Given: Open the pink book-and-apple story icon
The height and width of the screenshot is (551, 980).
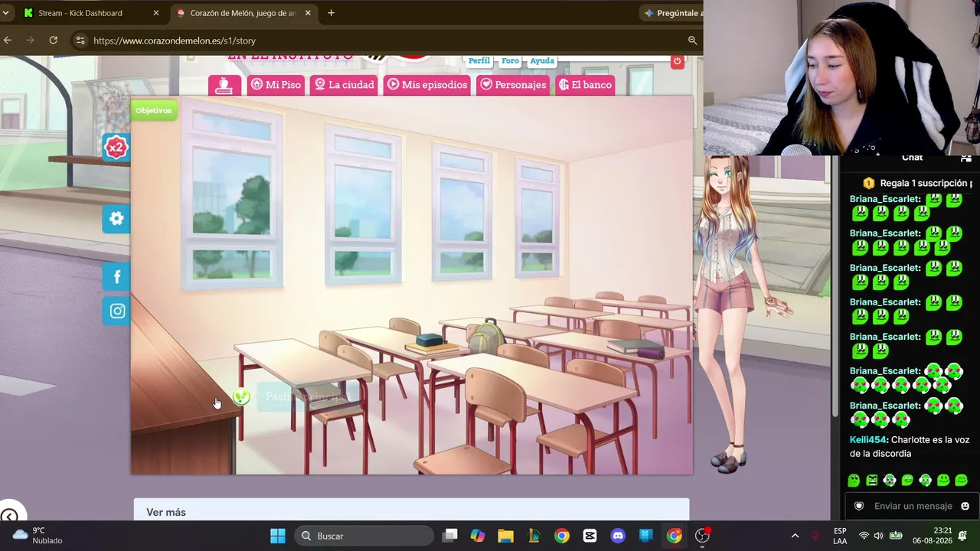Looking at the screenshot, I should (x=224, y=85).
